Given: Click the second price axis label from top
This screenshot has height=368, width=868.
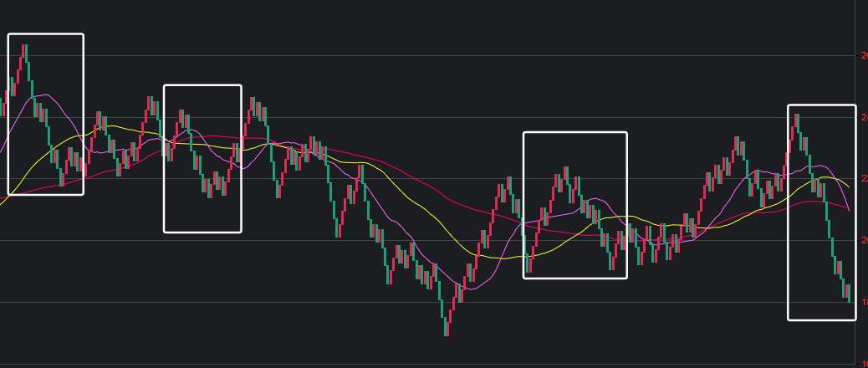Looking at the screenshot, I should 864,117.
